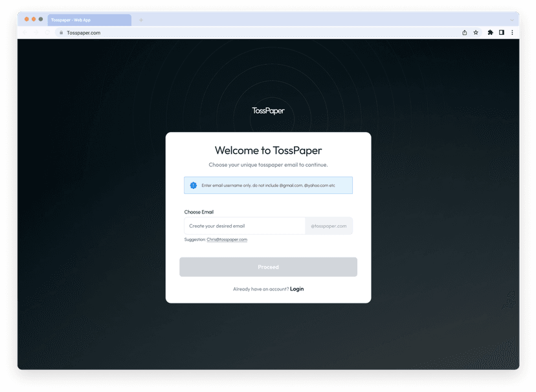Open the browser extensions puzzle icon

pyautogui.click(x=490, y=32)
